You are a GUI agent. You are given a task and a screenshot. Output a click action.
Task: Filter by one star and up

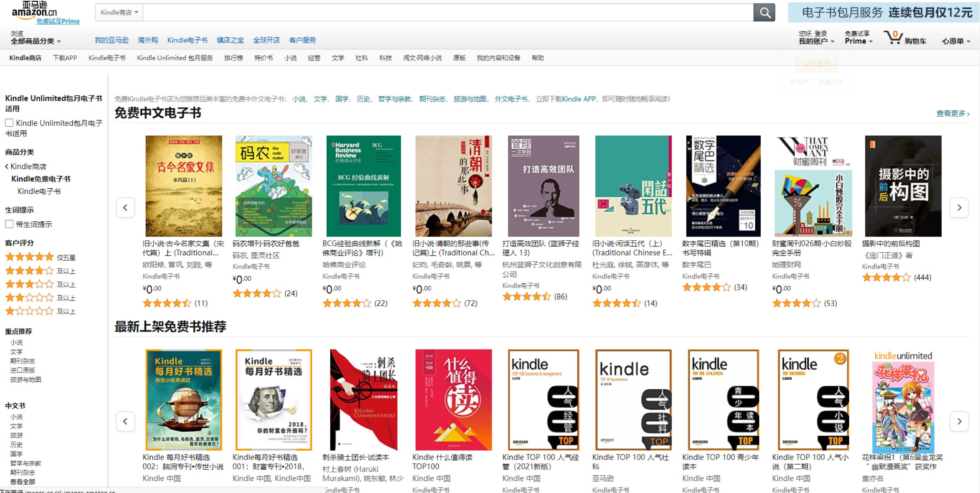[x=40, y=311]
